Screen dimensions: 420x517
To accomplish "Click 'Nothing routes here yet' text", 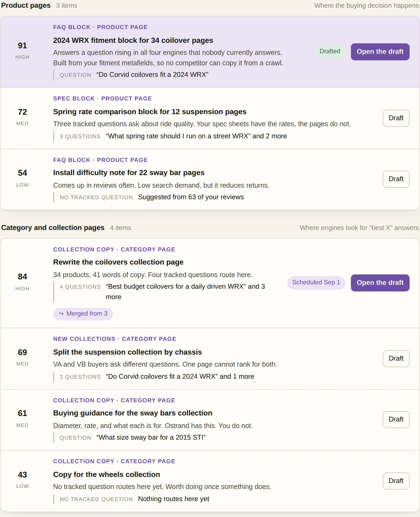I will (x=173, y=499).
